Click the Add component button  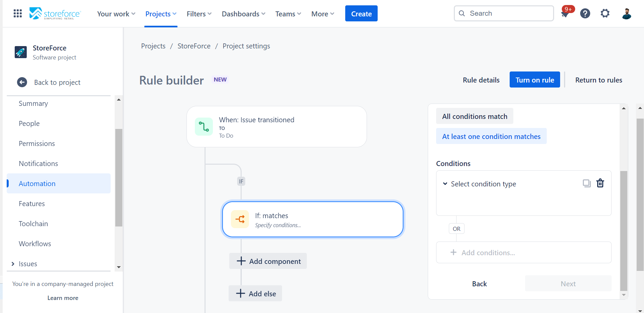(x=268, y=261)
